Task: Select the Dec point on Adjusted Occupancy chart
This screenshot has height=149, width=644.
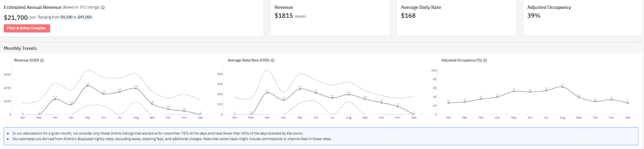Action: 628,103
